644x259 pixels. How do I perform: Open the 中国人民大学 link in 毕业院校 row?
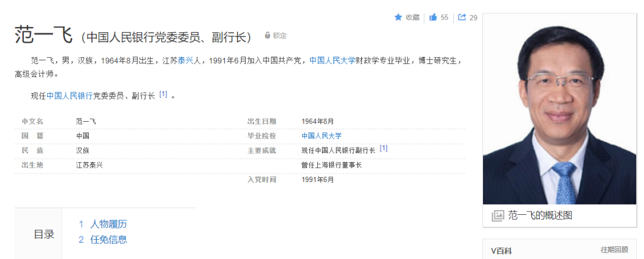[x=321, y=136]
